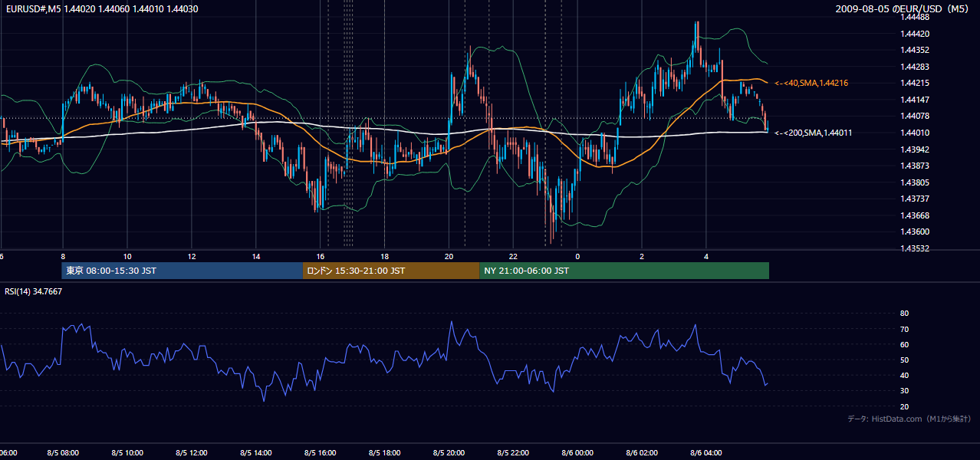The height and width of the screenshot is (460, 980).
Task: Click the bottom timeline label 8/5 22:00
Action: (514, 453)
